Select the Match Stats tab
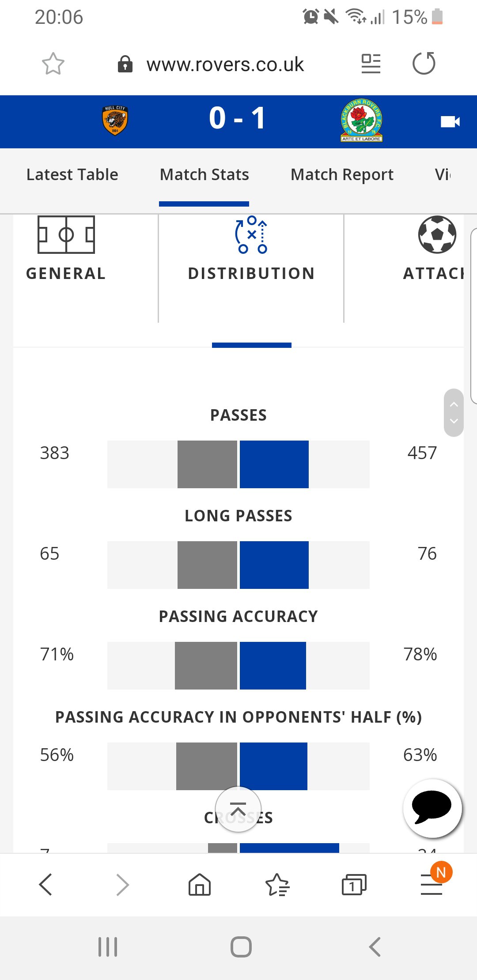Image resolution: width=477 pixels, height=980 pixels. click(204, 175)
